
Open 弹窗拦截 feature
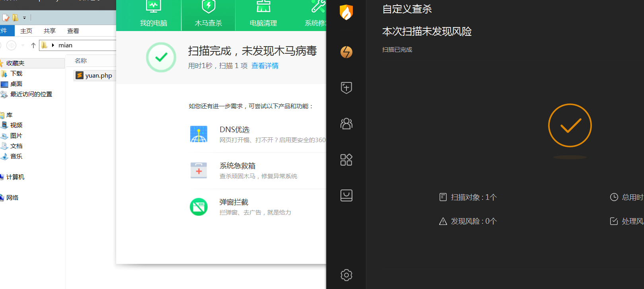[x=234, y=202]
